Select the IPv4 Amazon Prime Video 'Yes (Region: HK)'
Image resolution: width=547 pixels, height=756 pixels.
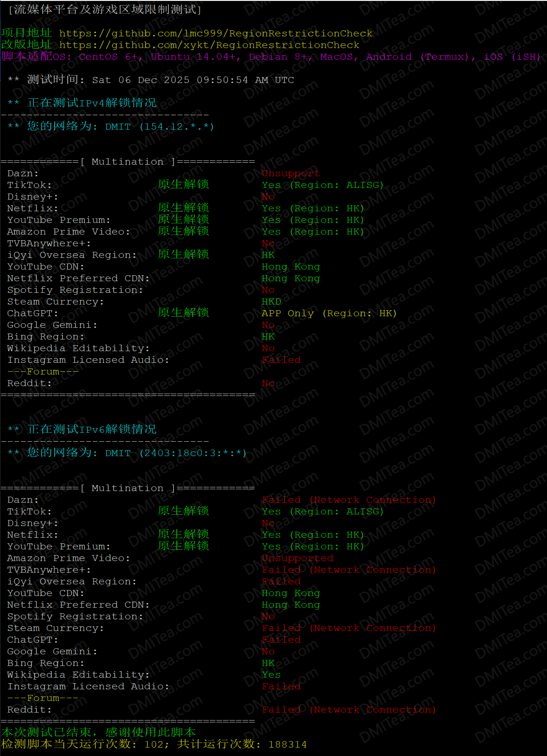coord(313,231)
